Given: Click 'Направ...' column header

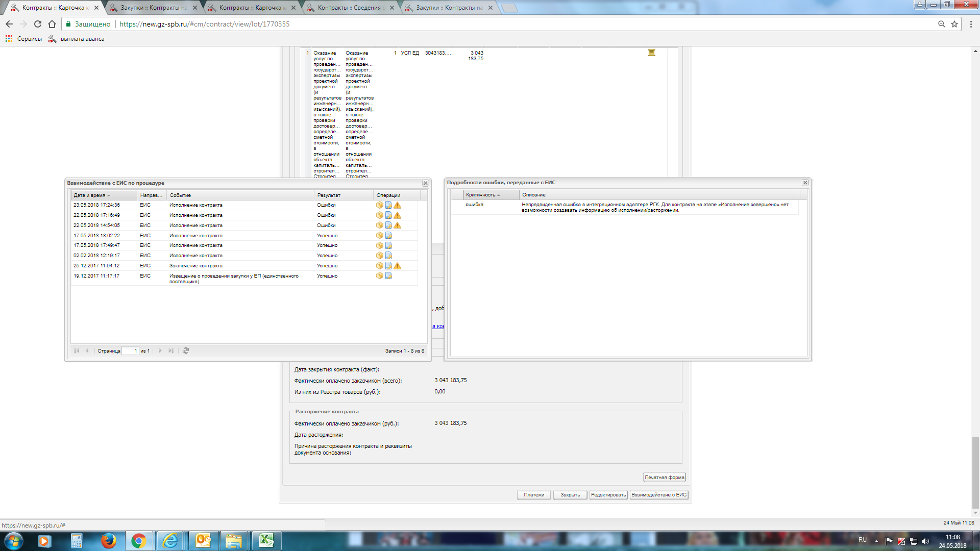Looking at the screenshot, I should [x=152, y=195].
